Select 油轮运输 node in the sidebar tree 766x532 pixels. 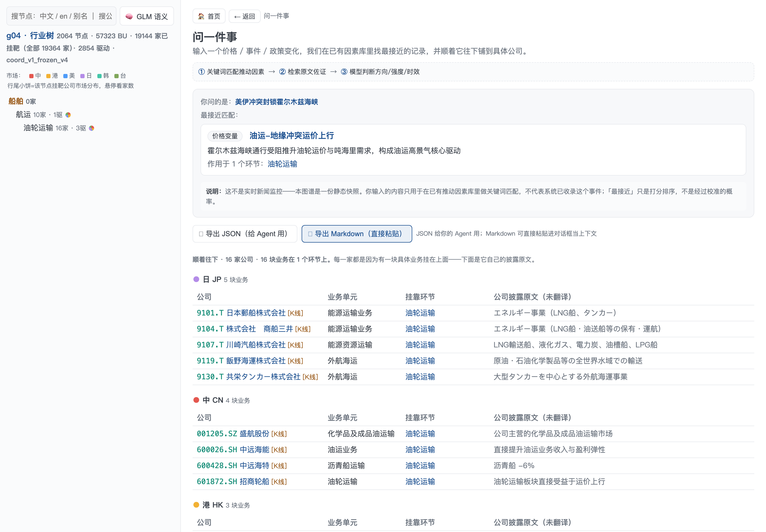pos(38,128)
